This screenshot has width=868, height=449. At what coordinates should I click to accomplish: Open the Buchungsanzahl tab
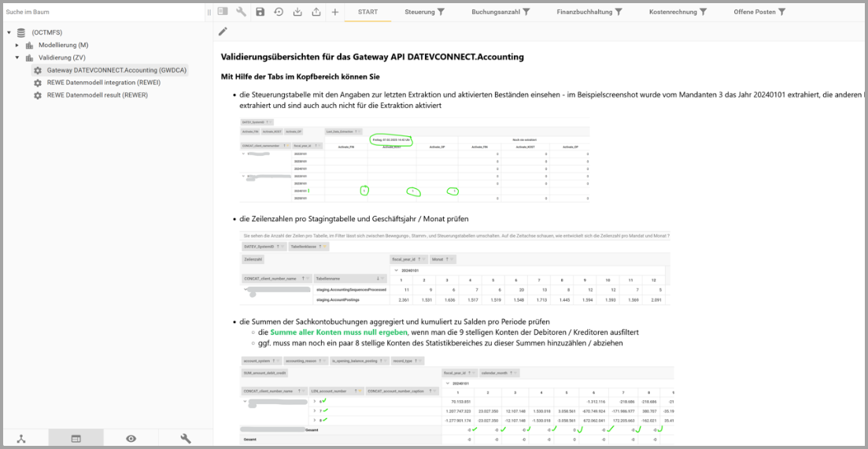click(501, 12)
